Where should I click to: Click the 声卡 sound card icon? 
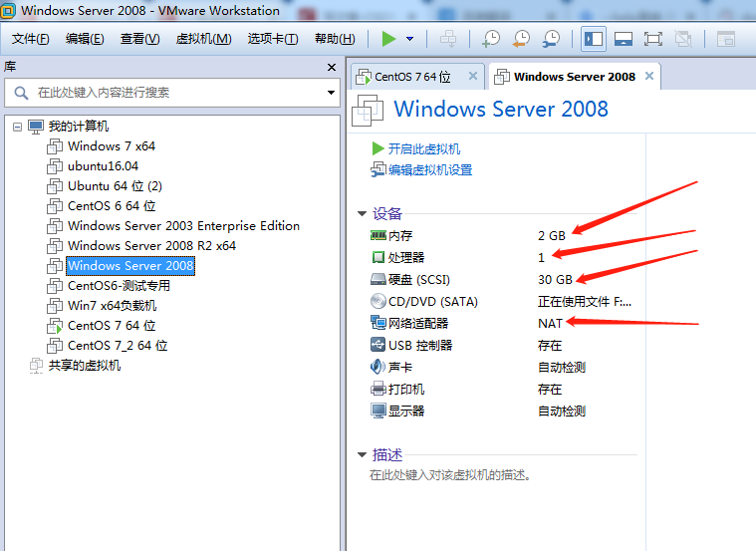tap(378, 367)
